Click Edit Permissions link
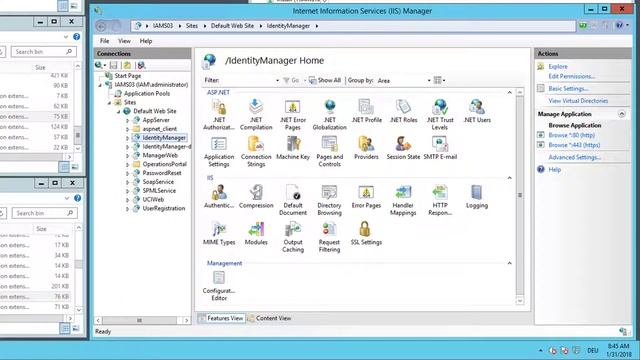Viewport: 640px width, 360px height. pyautogui.click(x=571, y=76)
